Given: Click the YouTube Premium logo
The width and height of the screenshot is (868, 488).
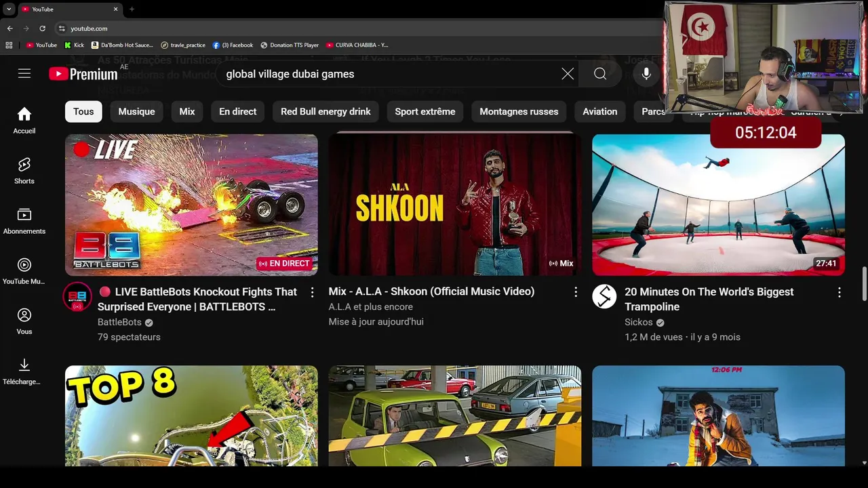Looking at the screenshot, I should coord(83,74).
